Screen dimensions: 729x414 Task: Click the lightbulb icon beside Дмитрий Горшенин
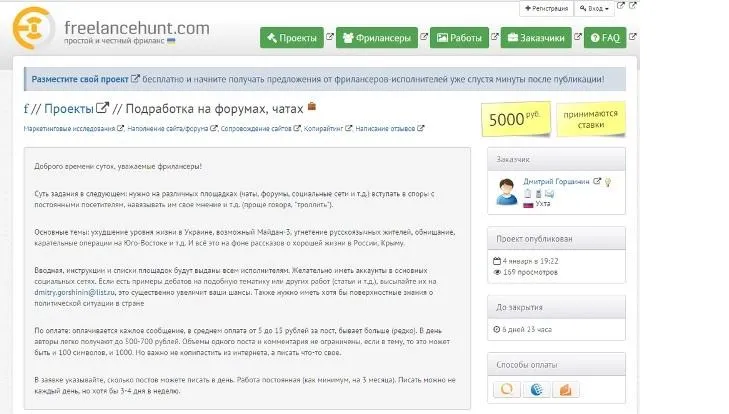click(608, 182)
